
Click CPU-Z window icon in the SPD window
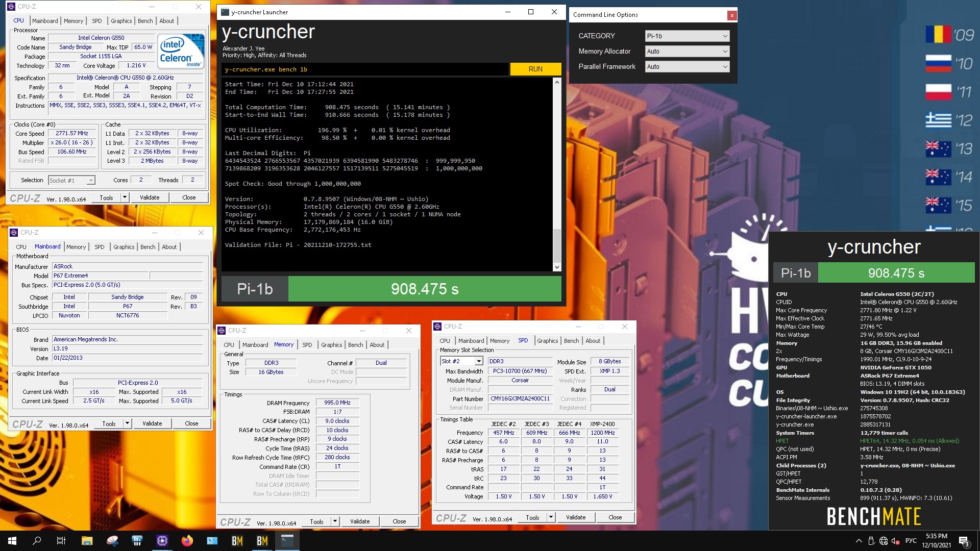pos(437,327)
